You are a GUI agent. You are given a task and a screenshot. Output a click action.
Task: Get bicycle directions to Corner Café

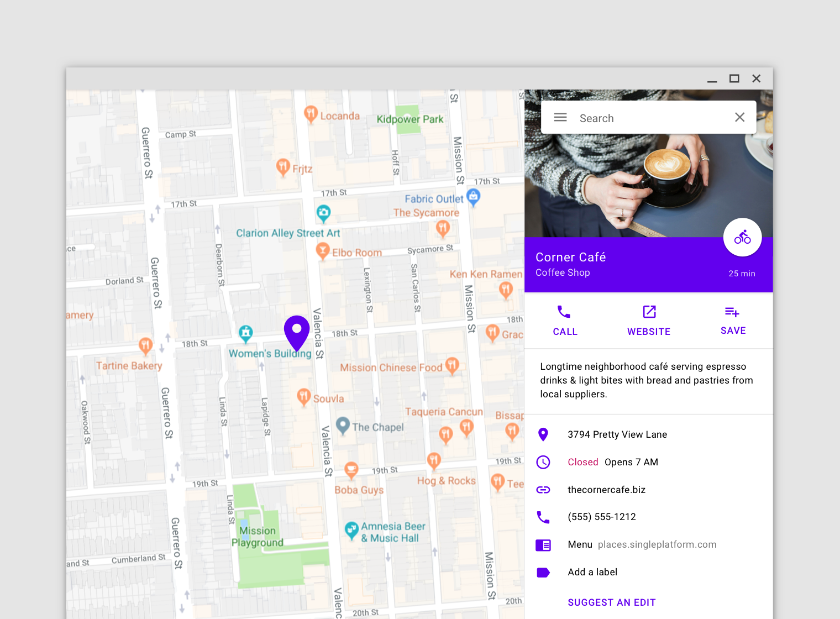point(742,237)
